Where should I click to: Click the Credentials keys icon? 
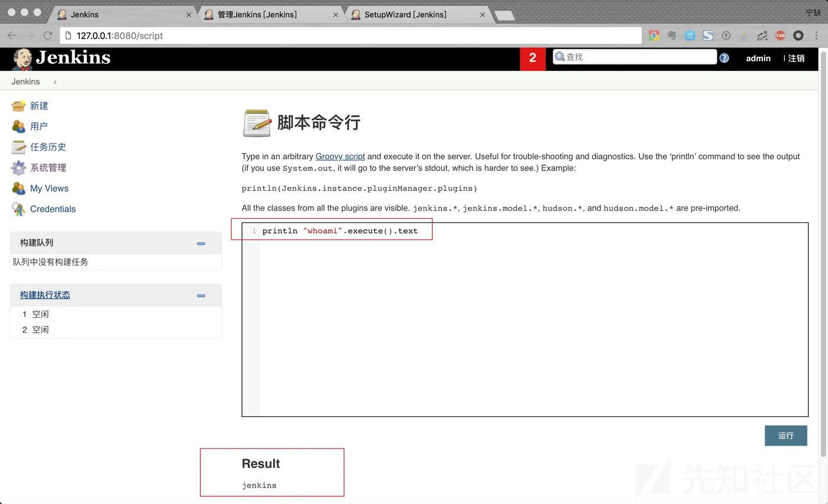pyautogui.click(x=18, y=209)
